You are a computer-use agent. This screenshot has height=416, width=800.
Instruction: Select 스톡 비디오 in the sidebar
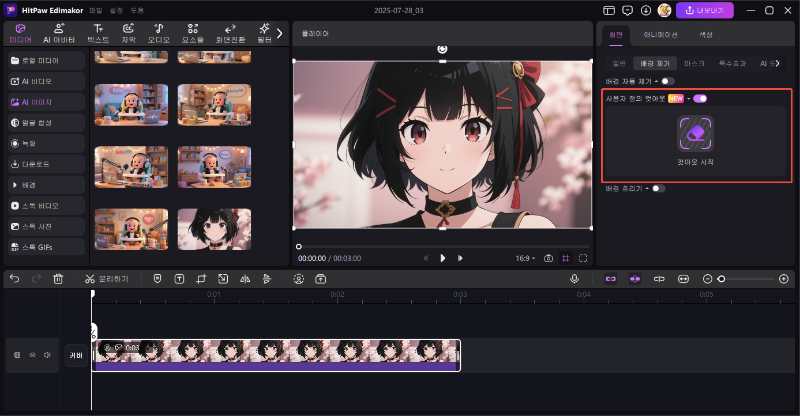46,206
